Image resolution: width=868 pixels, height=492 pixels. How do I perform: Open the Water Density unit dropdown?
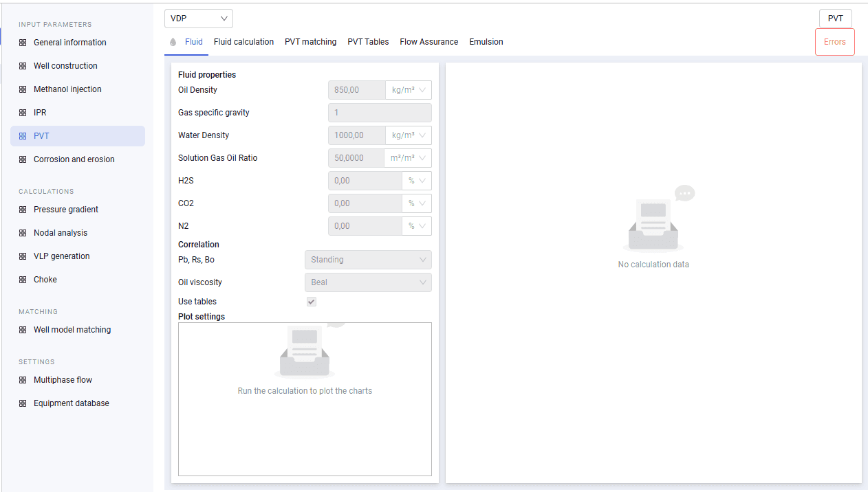(x=409, y=135)
